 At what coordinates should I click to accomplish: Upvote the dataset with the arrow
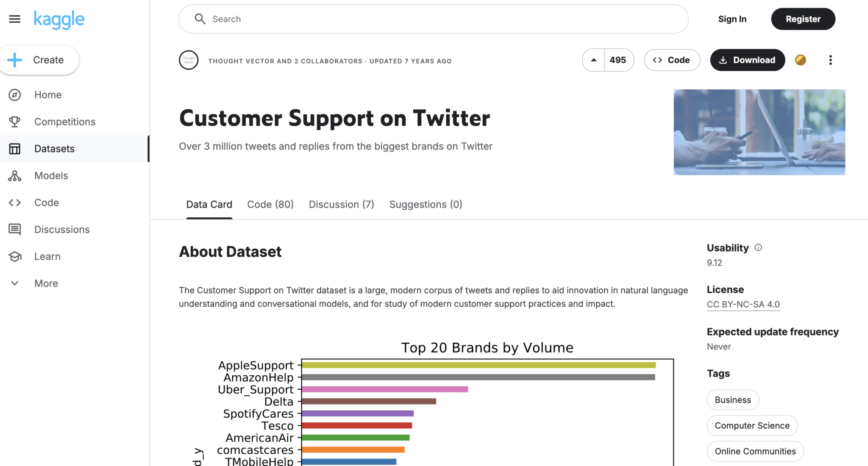594,60
